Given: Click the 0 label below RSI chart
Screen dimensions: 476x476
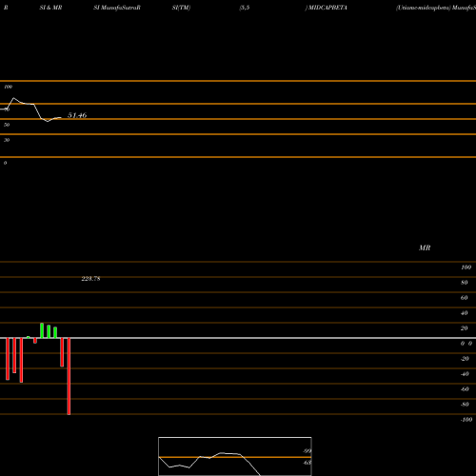Looking at the screenshot, I should [5, 163].
